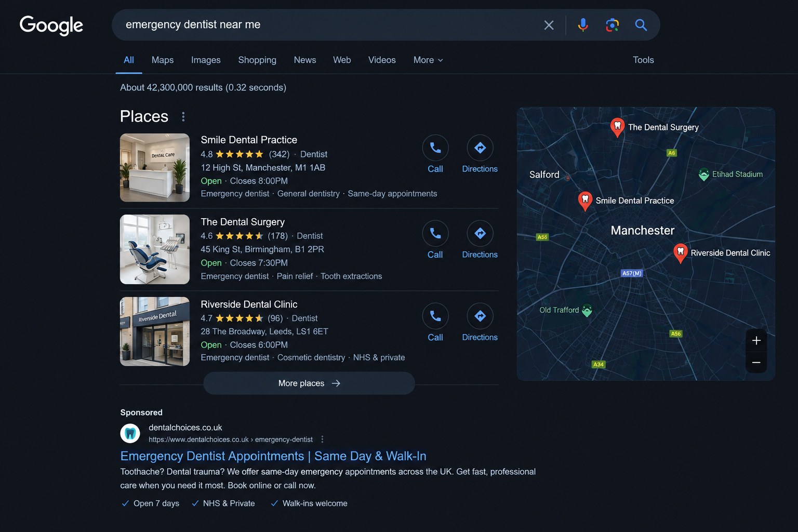Viewport: 798px width, 532px height.
Task: Switch to the Videos tab
Action: click(382, 60)
